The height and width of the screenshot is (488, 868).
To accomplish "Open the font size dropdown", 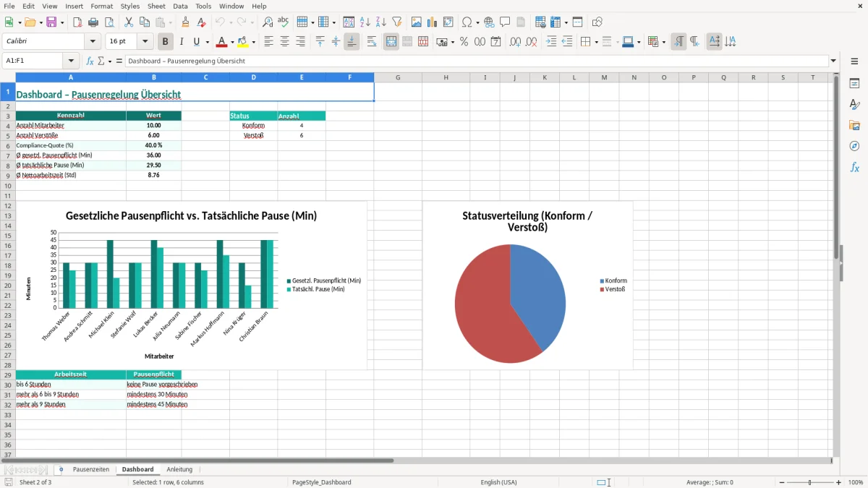I will point(145,42).
